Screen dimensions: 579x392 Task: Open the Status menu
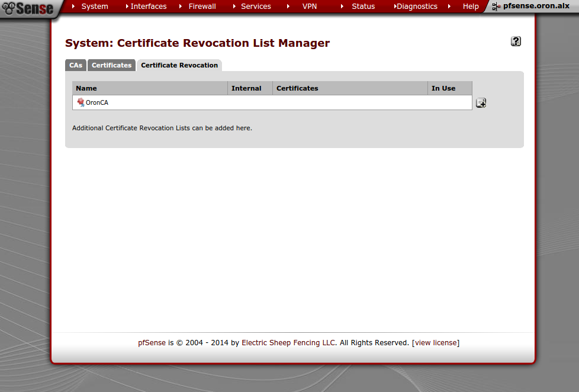click(363, 7)
